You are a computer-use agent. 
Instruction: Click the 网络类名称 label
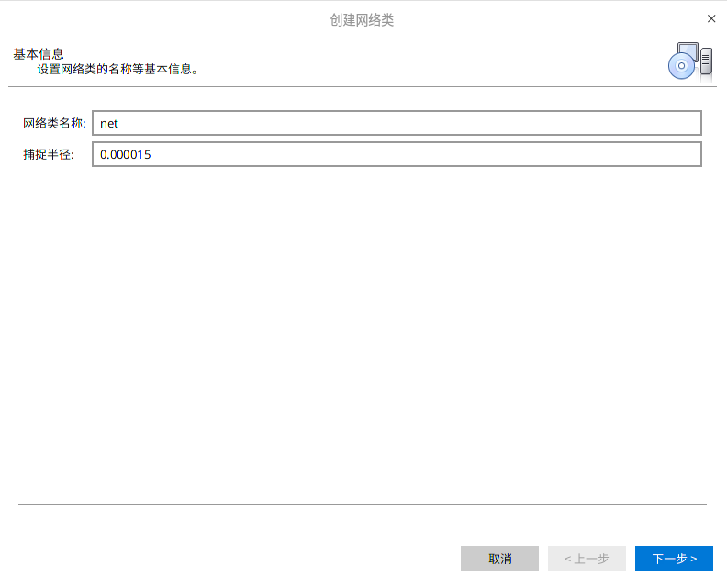[x=55, y=123]
